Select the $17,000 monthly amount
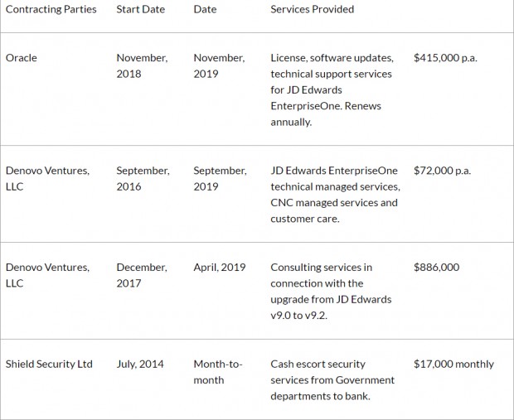This screenshot has height=420, width=514. pos(453,364)
